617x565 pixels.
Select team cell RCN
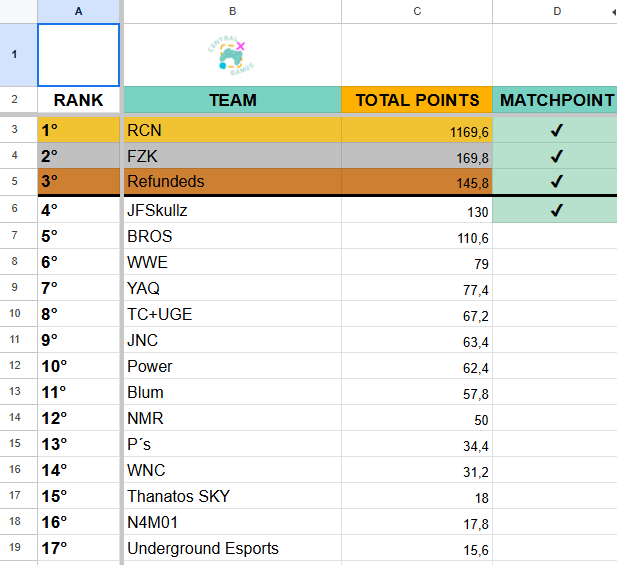[x=233, y=129]
